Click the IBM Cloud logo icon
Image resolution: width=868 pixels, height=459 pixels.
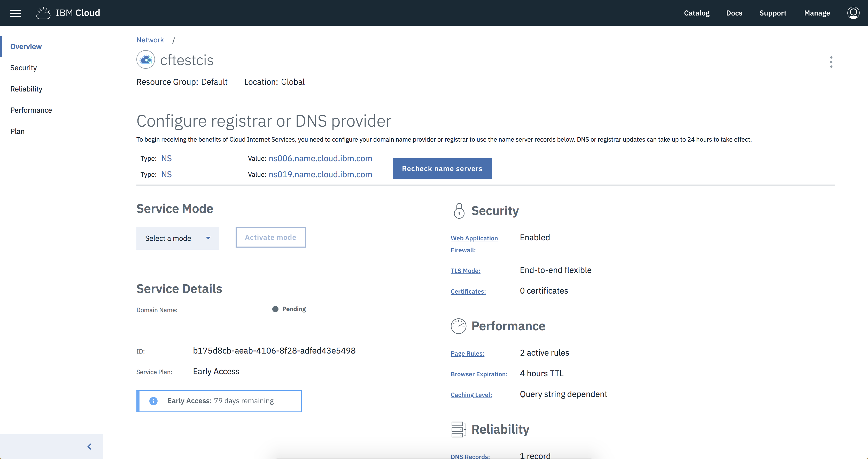pyautogui.click(x=43, y=13)
